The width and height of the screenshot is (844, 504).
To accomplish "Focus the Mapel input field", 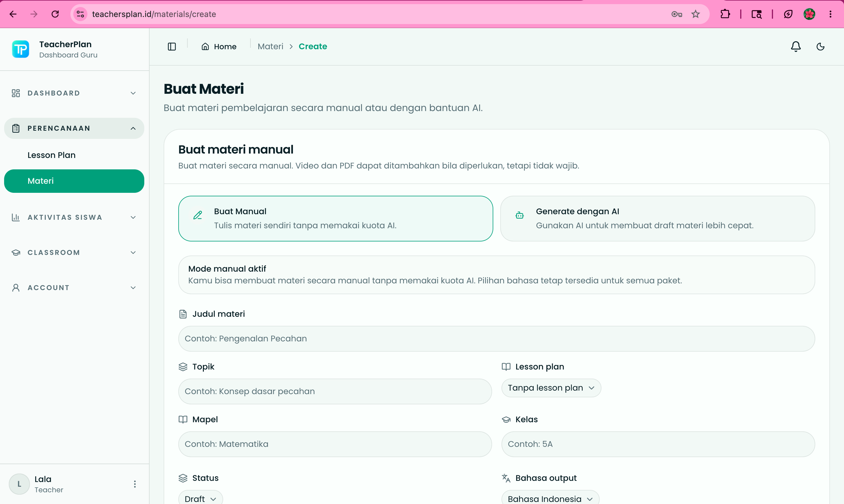I will point(335,444).
